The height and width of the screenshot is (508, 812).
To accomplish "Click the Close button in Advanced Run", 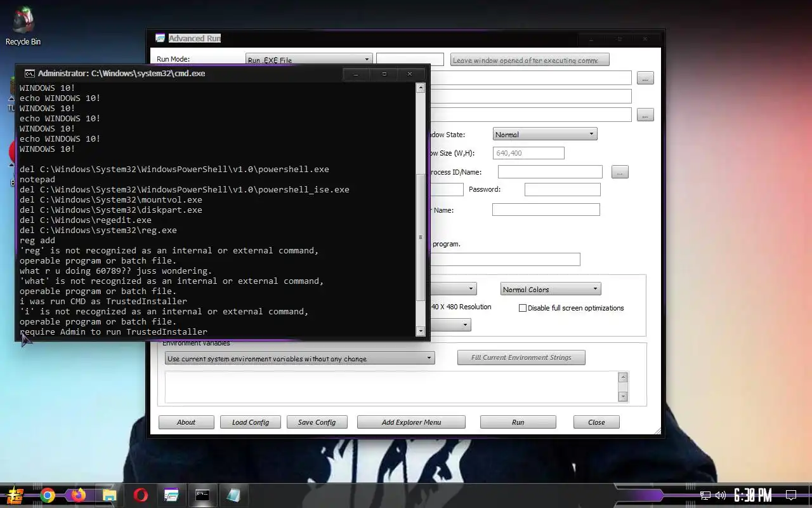I will pyautogui.click(x=596, y=422).
